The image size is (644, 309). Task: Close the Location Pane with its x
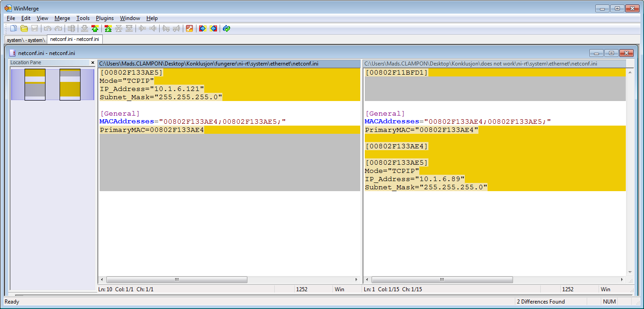(93, 63)
